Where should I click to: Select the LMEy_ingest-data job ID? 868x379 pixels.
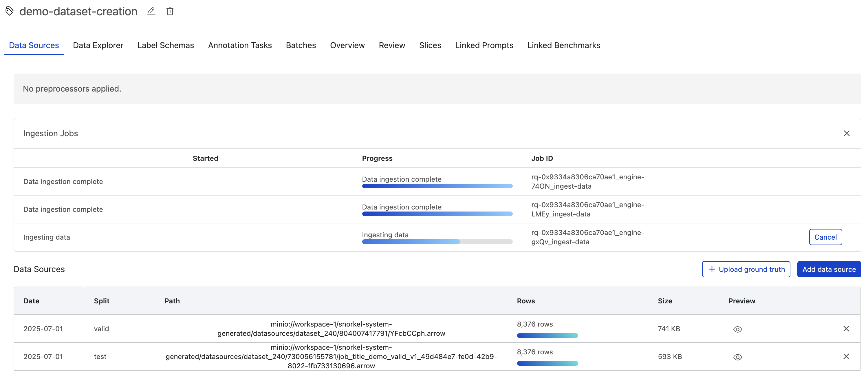pos(587,209)
